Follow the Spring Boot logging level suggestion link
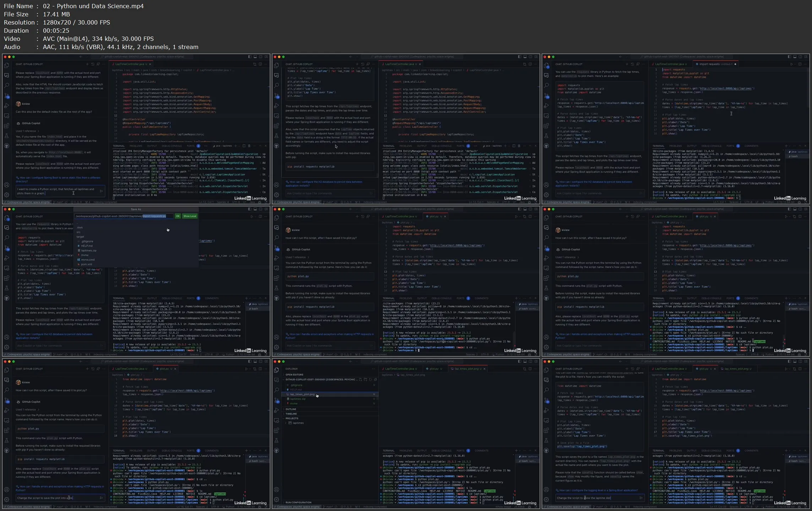This screenshot has height=511, width=812. pos(596,490)
